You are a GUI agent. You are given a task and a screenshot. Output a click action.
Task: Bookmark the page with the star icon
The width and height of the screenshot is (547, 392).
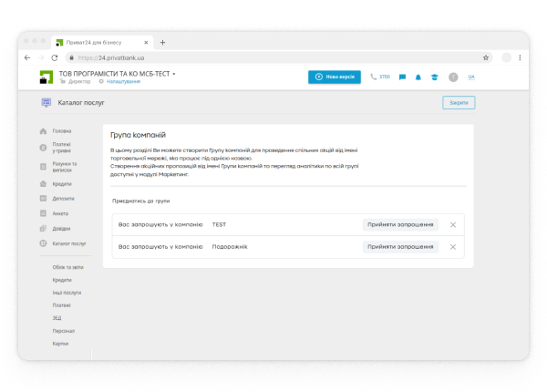486,57
